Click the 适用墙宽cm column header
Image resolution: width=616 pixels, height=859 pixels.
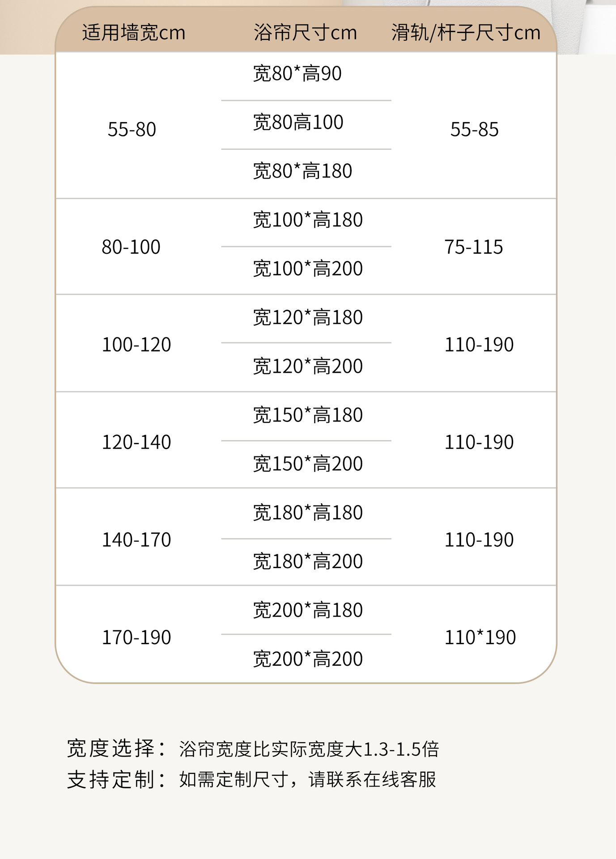click(133, 33)
